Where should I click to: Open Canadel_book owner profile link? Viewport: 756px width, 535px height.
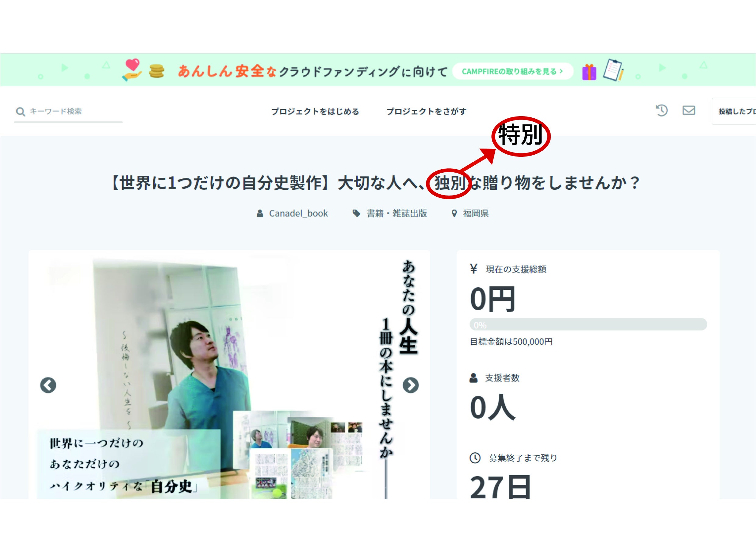click(298, 214)
